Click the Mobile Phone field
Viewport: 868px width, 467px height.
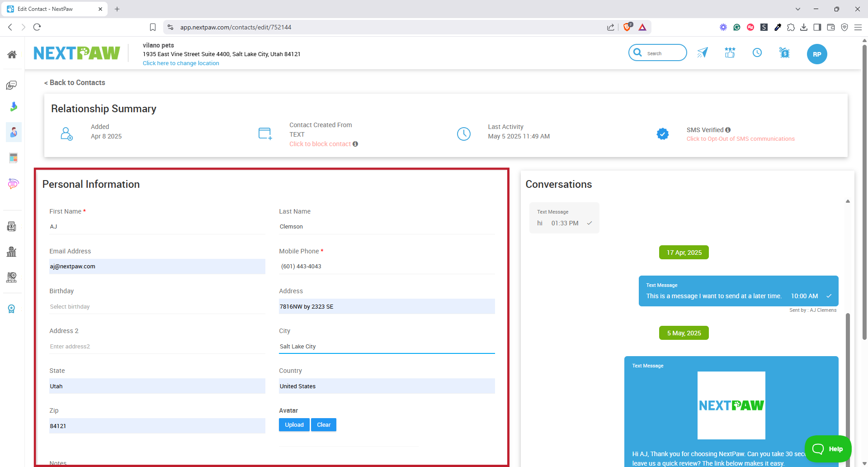coord(387,267)
